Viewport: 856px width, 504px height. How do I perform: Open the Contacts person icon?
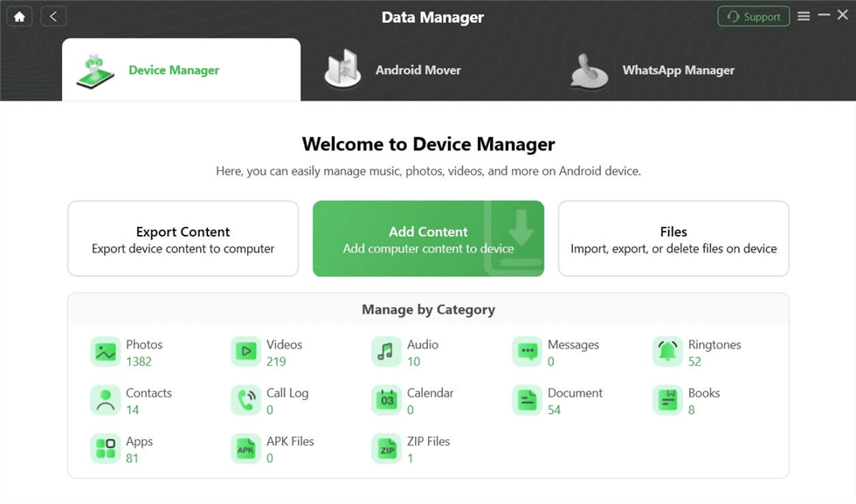coord(106,400)
